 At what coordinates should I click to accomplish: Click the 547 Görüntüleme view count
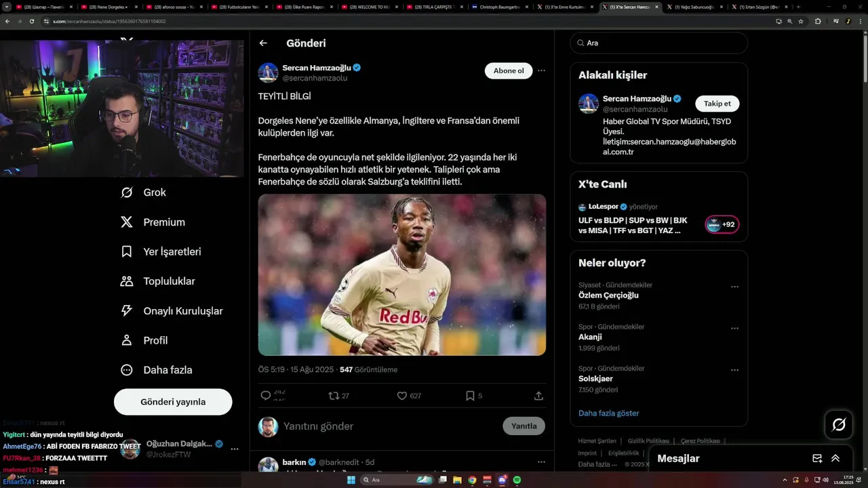[368, 369]
